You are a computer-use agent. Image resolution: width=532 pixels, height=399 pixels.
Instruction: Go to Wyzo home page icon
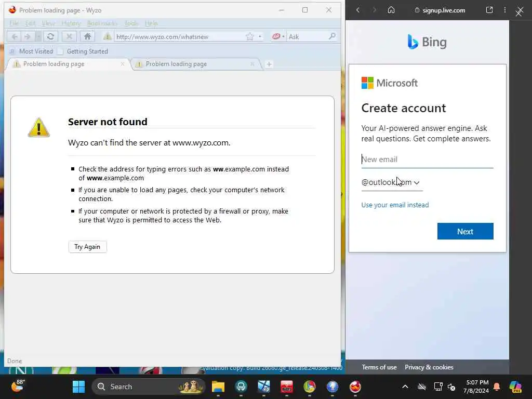tap(87, 36)
